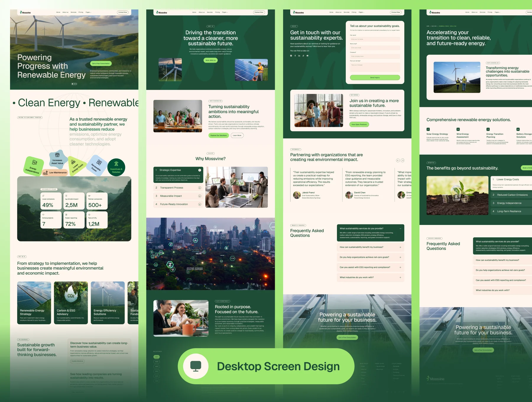Image resolution: width=532 pixels, height=402 pixels.
Task: Click the Learn More button
Action: [x=237, y=135]
